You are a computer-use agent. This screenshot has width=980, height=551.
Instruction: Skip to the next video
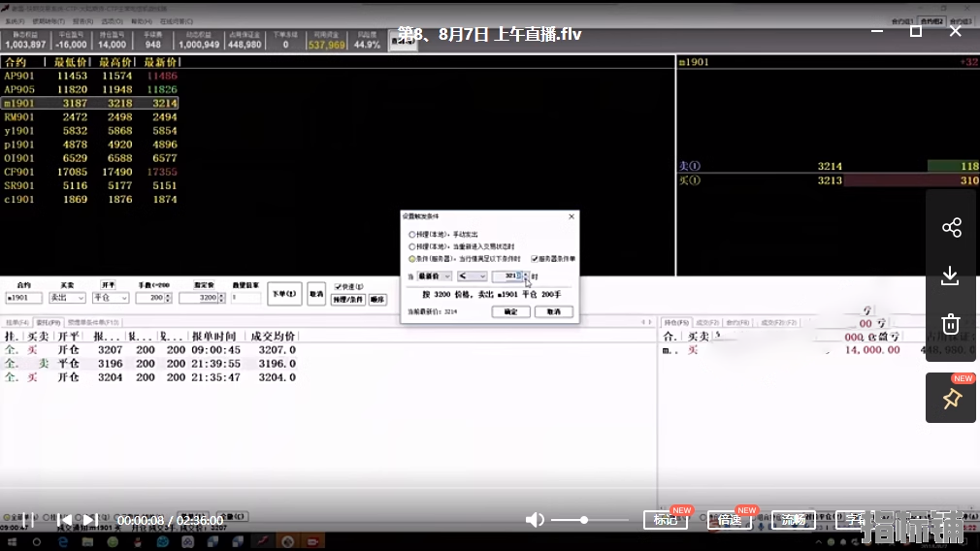pos(90,520)
